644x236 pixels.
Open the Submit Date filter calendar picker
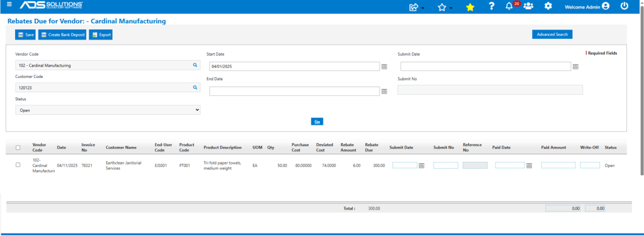click(x=576, y=67)
